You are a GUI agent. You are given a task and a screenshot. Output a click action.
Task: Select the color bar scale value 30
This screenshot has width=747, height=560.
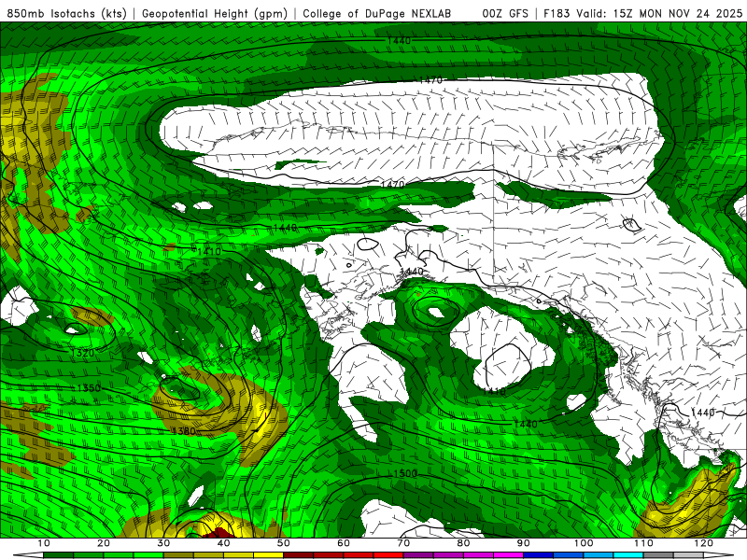pos(163,543)
